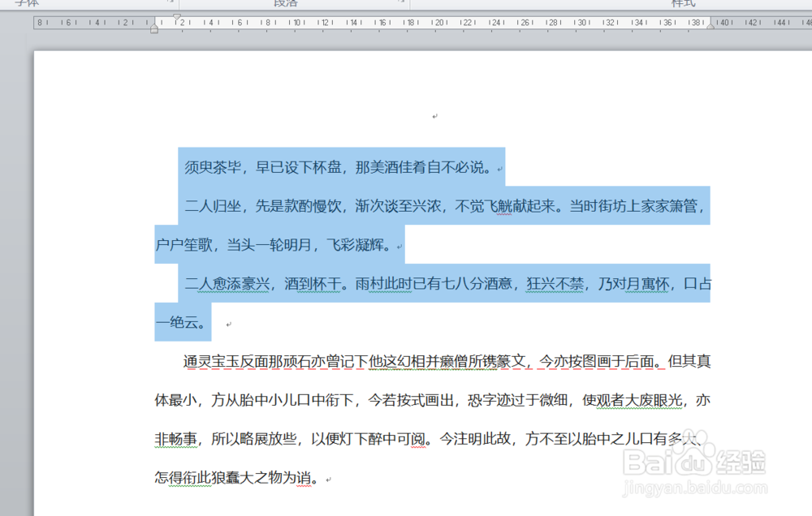The width and height of the screenshot is (812, 516).
Task: Click the hanging indent marker on the ruler
Action: (153, 25)
